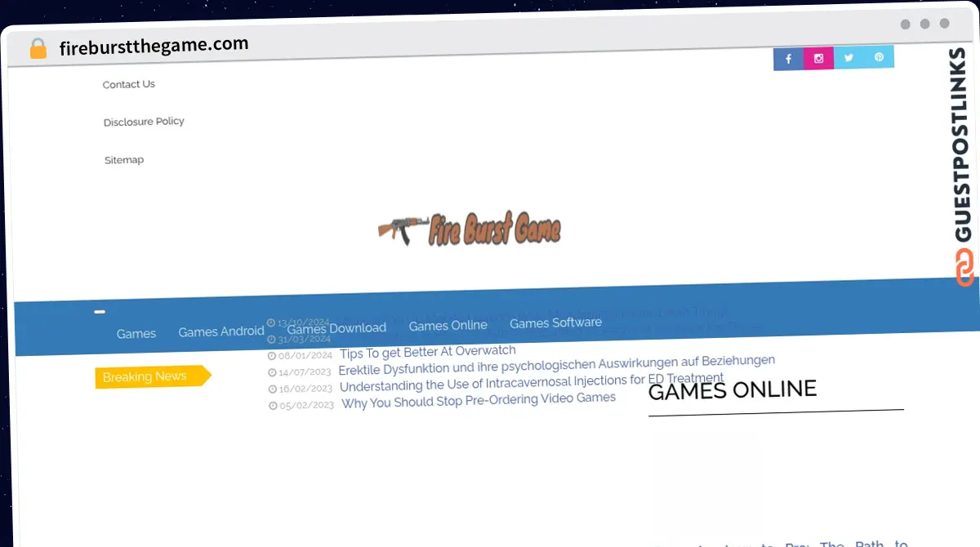
Task: Open the Disclosure Policy link
Action: pos(144,122)
